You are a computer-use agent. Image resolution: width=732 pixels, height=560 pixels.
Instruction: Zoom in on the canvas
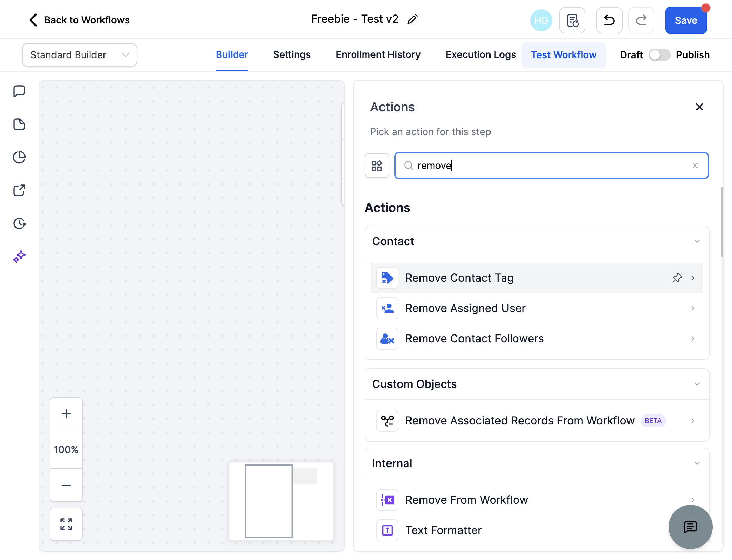(66, 414)
